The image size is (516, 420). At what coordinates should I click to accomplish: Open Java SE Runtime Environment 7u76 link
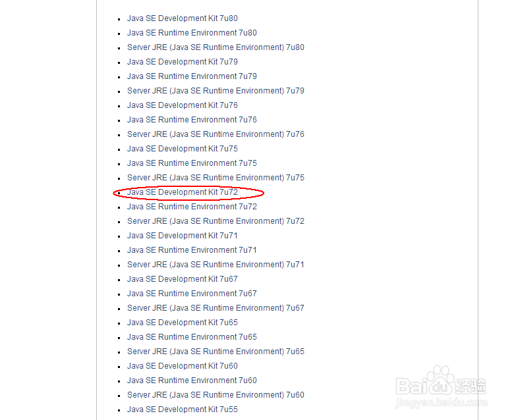point(192,120)
